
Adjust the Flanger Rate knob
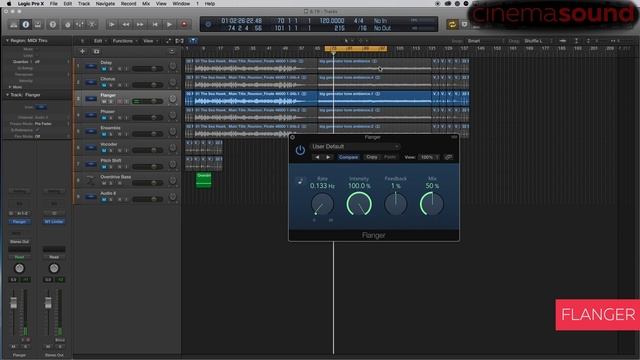point(322,204)
